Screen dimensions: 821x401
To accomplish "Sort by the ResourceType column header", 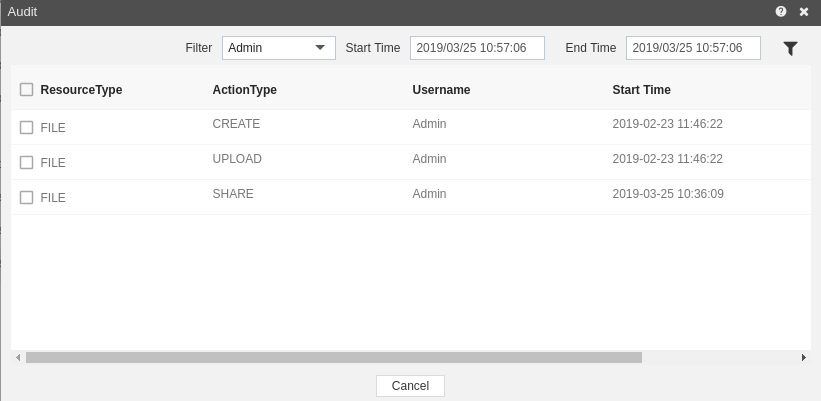I will [x=81, y=90].
